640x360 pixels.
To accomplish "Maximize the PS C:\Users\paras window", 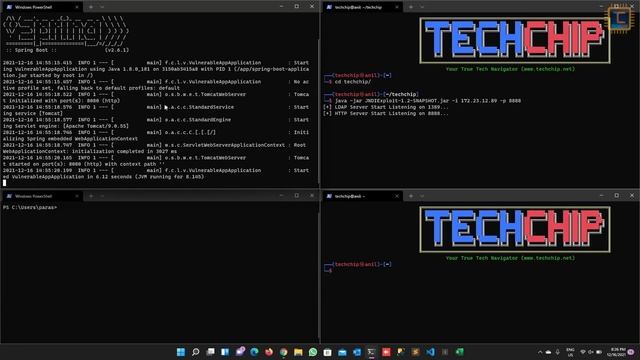I will click(297, 196).
